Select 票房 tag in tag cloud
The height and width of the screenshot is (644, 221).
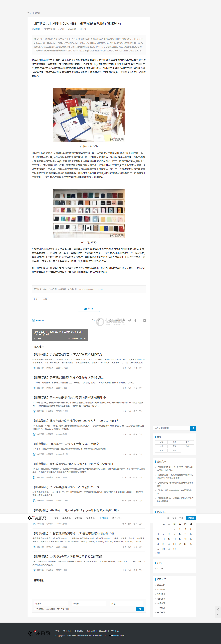(x=174, y=446)
